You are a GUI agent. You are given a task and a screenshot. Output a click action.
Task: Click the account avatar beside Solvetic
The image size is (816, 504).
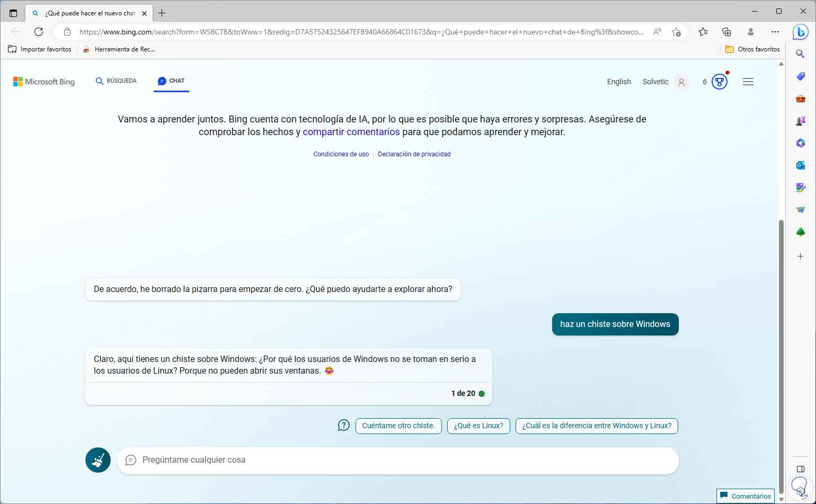(681, 82)
